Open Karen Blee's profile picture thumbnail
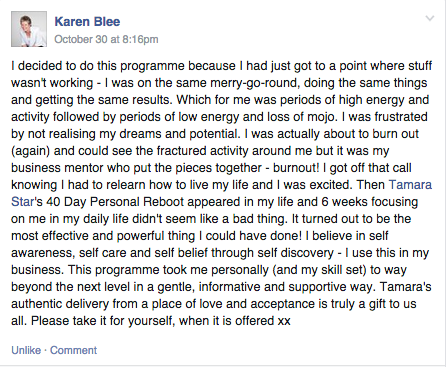This screenshot has width=446, height=367. point(29,29)
